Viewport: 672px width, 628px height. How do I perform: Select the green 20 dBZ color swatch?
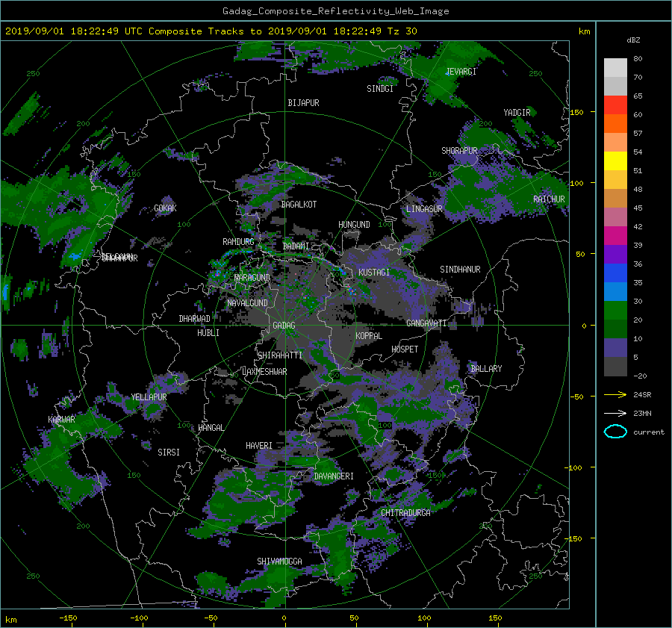point(615,311)
